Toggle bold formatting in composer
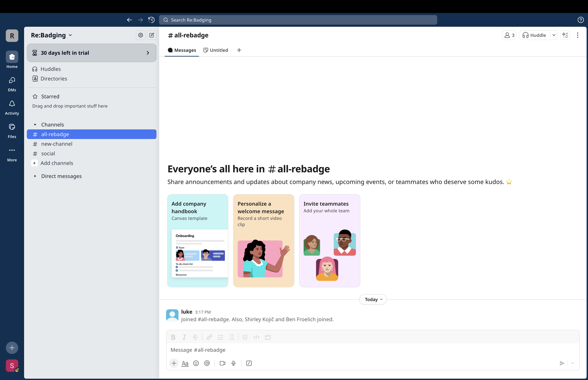Screen dimensions: 588x380 (173, 337)
